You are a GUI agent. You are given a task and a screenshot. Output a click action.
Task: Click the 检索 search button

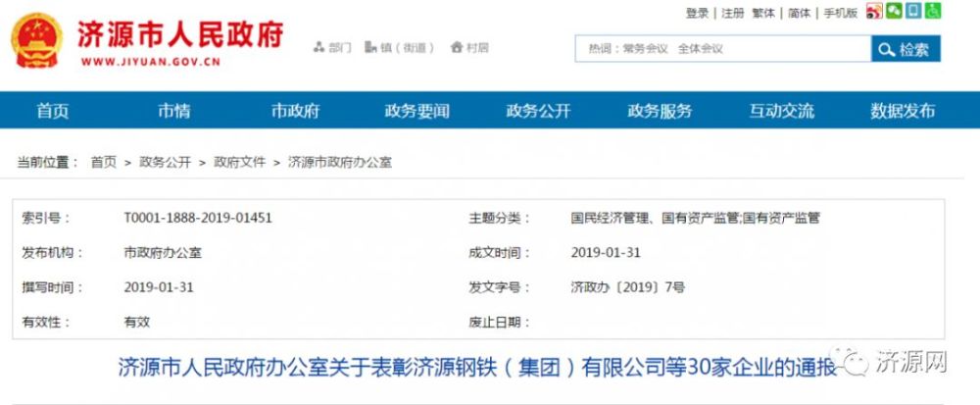coord(906,49)
